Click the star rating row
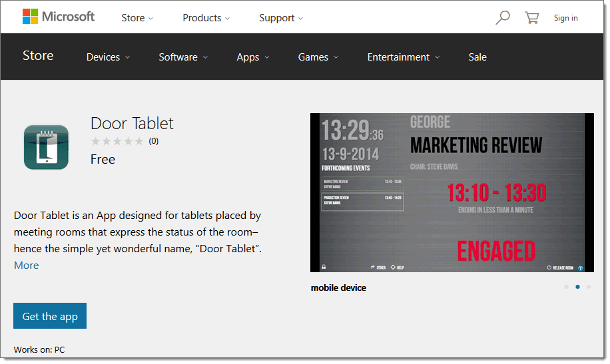 coord(117,141)
